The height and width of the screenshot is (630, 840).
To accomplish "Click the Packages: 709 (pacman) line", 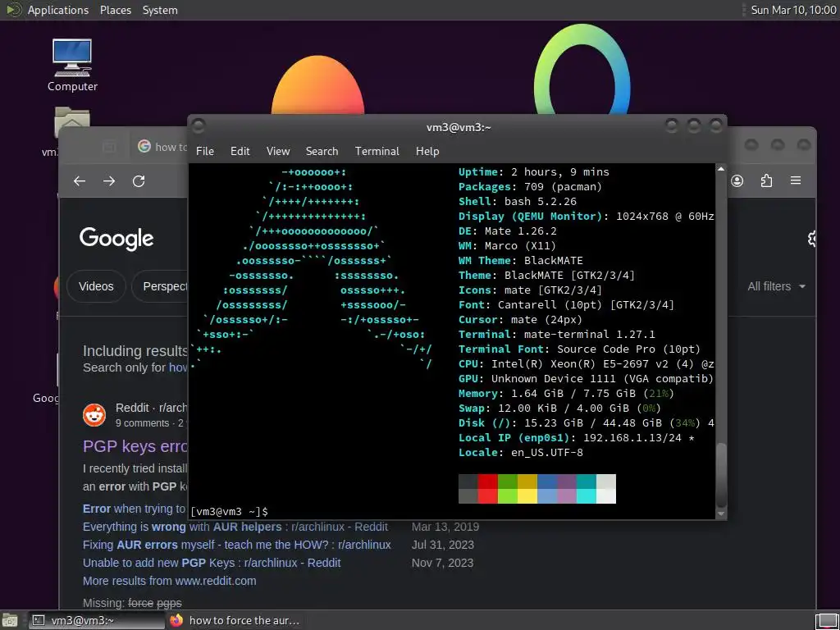I will (531, 186).
